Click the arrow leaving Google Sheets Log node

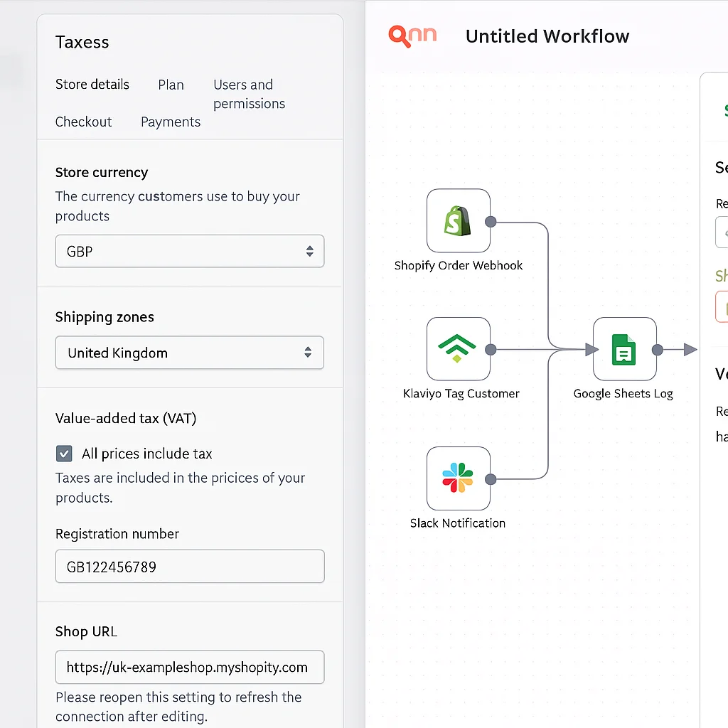tap(690, 350)
